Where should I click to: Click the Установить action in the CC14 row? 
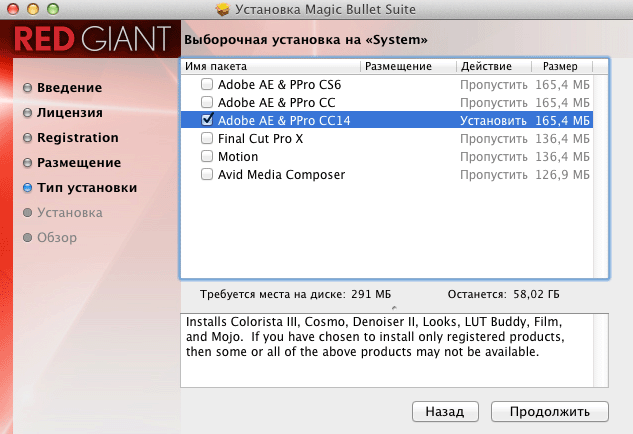tap(493, 121)
